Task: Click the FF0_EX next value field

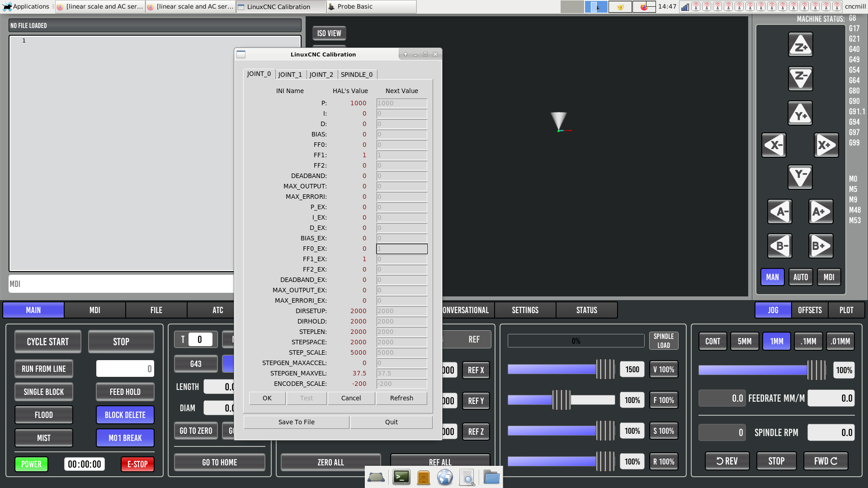Action: click(x=401, y=249)
